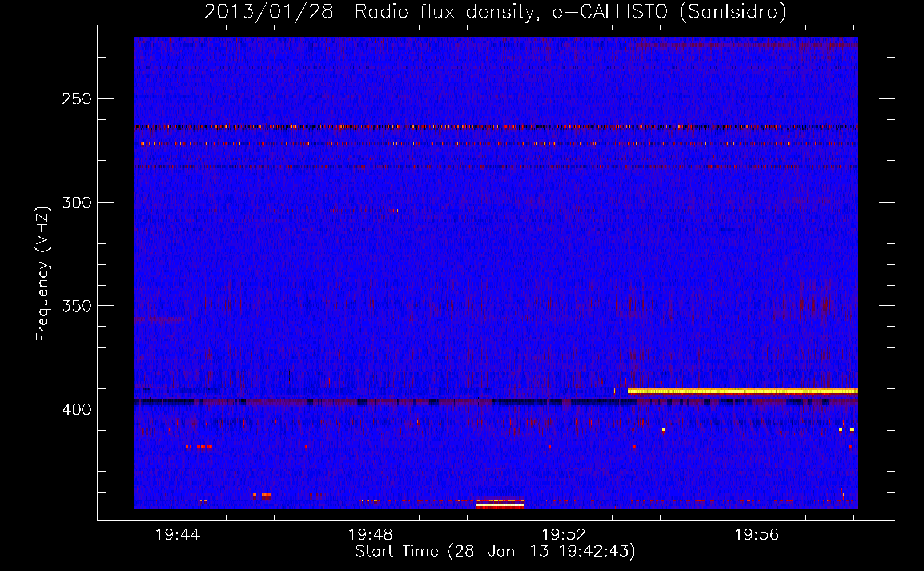This screenshot has height=571, width=924.
Task: Click the dark horizontal band near 397 MHz
Action: pos(496,402)
